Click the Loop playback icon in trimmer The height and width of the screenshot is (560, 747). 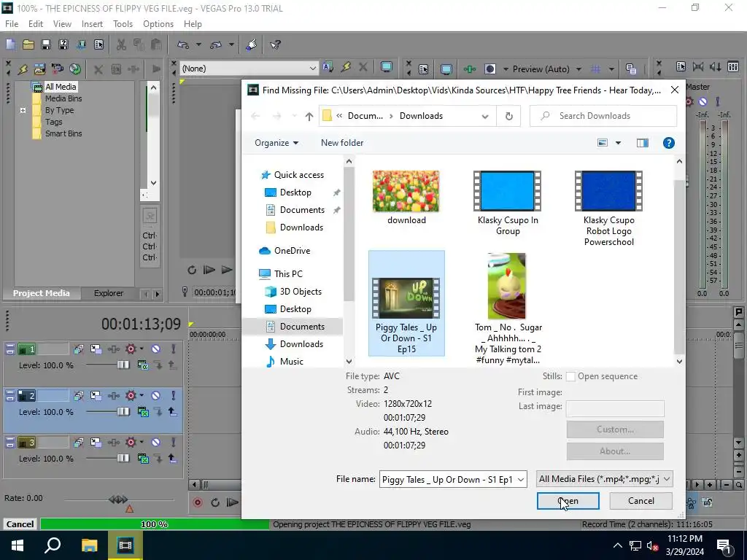(x=192, y=270)
